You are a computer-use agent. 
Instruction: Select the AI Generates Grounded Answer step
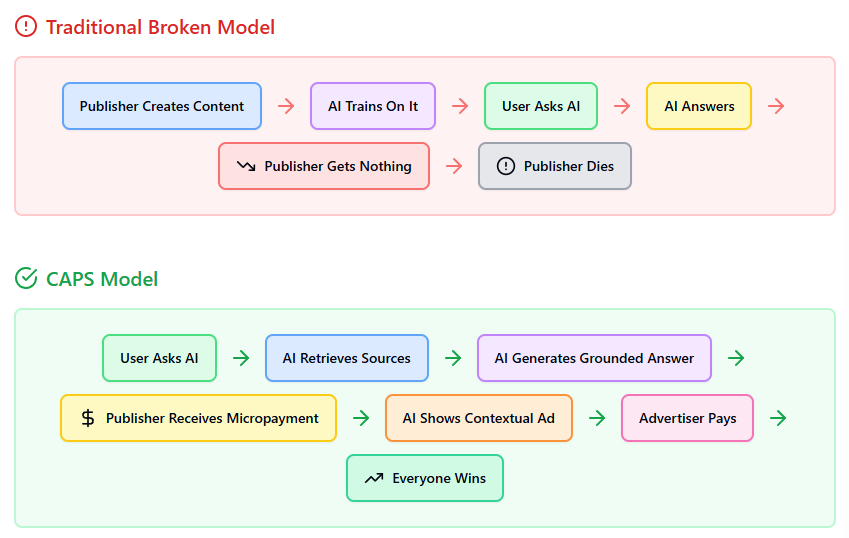click(594, 358)
